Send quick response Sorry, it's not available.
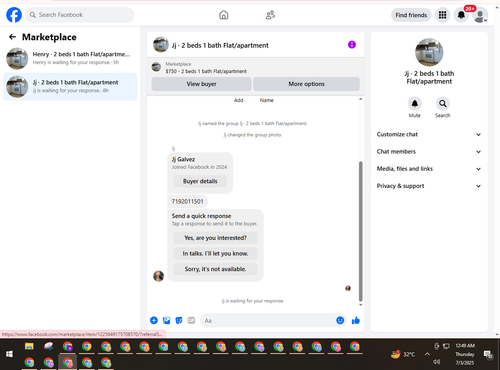The image size is (500, 370). pos(215,269)
